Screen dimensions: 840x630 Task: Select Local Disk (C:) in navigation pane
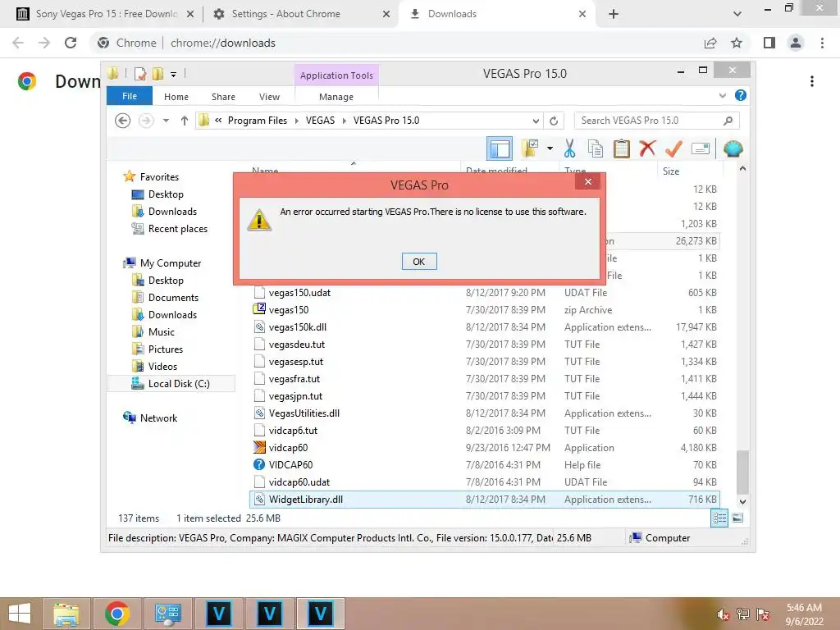(x=171, y=384)
